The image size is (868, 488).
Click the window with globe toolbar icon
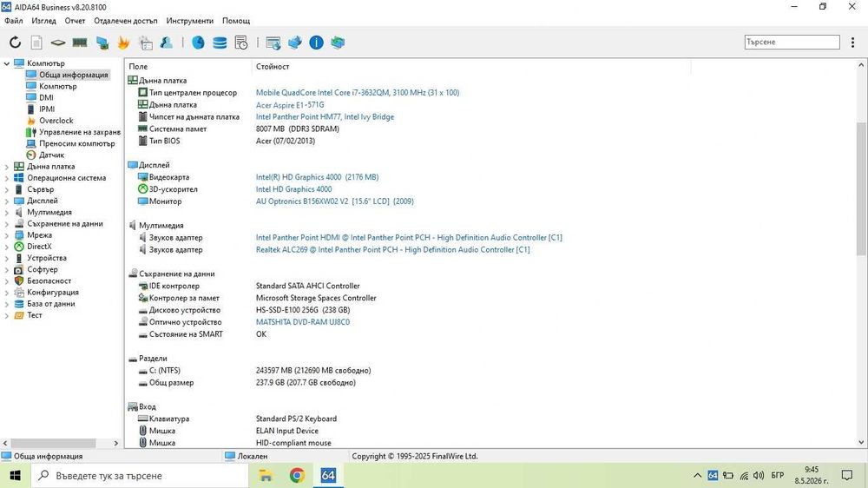273,42
